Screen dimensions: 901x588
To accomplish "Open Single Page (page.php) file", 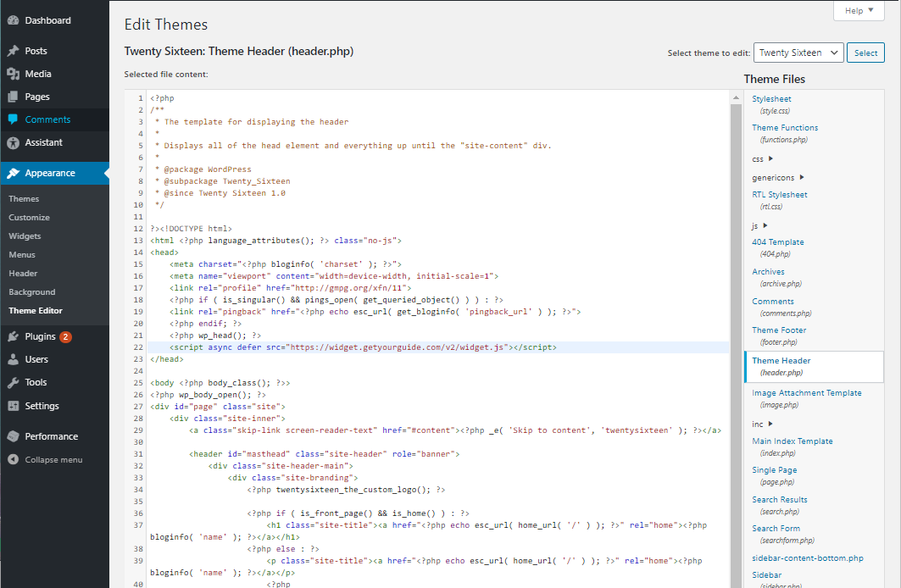I will [x=775, y=475].
